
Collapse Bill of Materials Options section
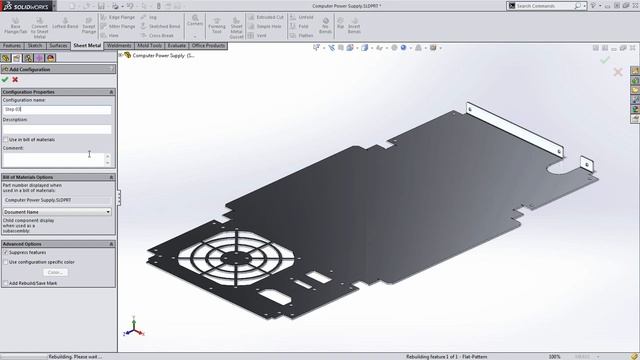[111, 177]
